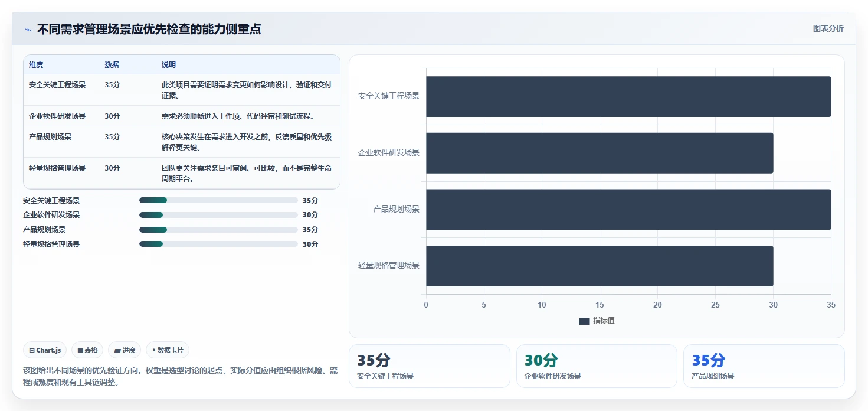The height and width of the screenshot is (411, 868).
Task: Toggle the 指标值 legend entry
Action: [x=597, y=321]
